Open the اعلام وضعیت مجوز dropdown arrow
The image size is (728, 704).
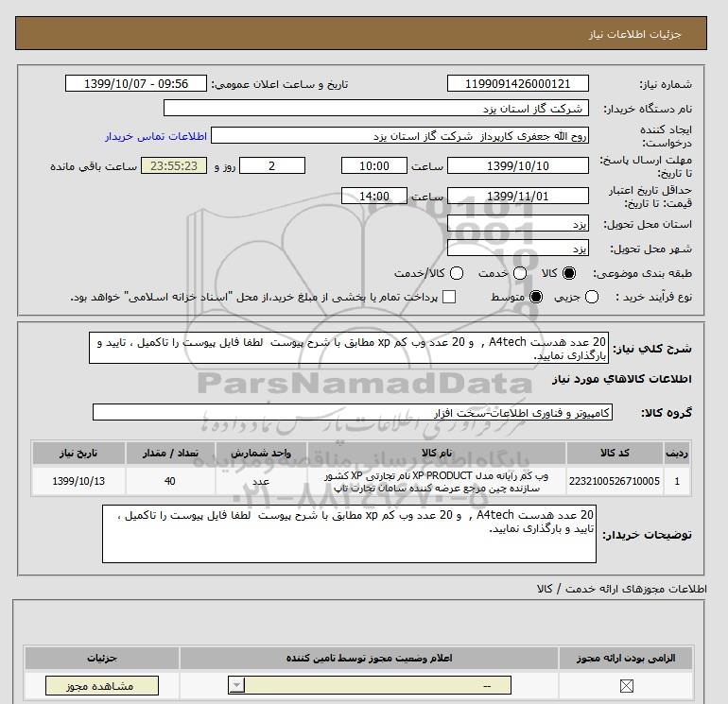236,685
